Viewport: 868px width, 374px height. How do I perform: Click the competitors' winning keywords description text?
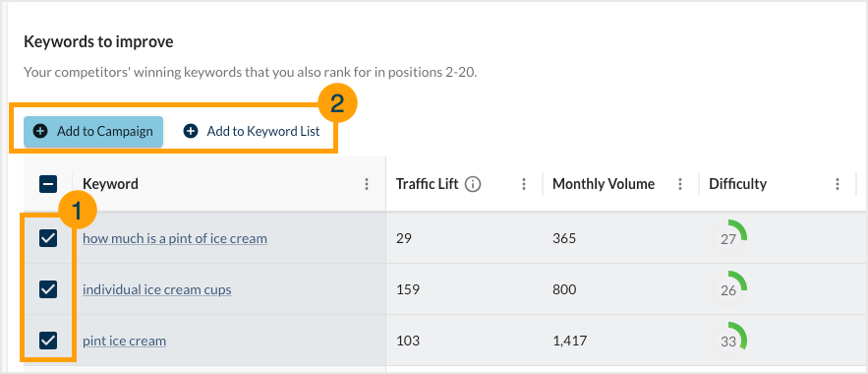coord(251,72)
